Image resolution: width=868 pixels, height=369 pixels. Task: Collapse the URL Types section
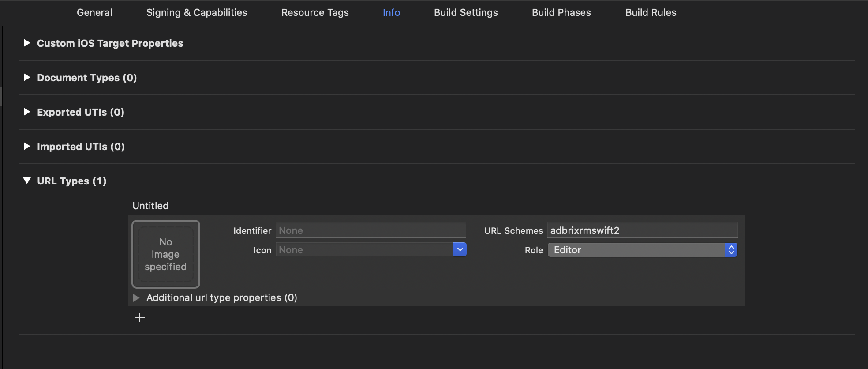click(x=27, y=181)
